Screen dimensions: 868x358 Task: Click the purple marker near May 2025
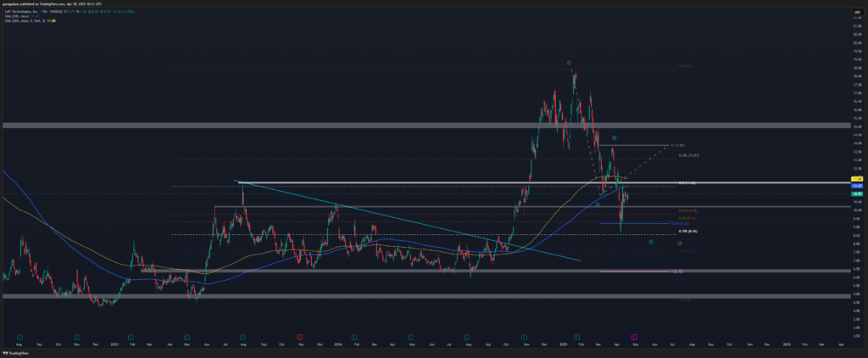coord(634,337)
